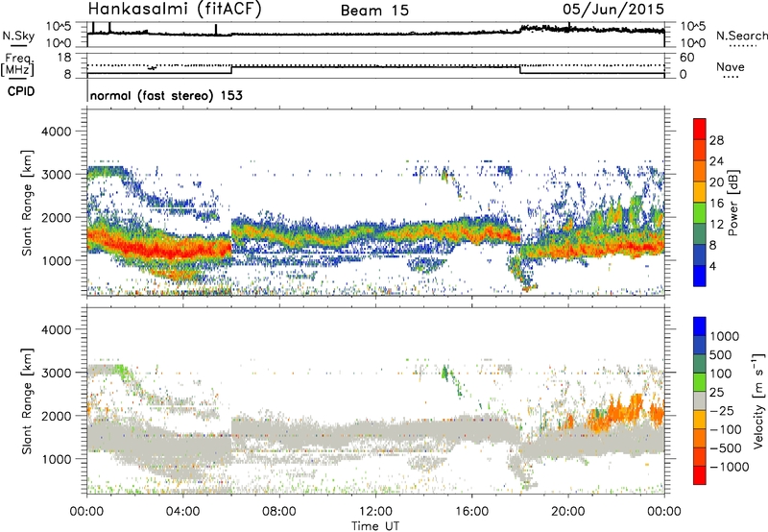Click the 3000 tick of the velocity panel
Image resolution: width=768 pixels, height=532 pixels.
click(57, 373)
